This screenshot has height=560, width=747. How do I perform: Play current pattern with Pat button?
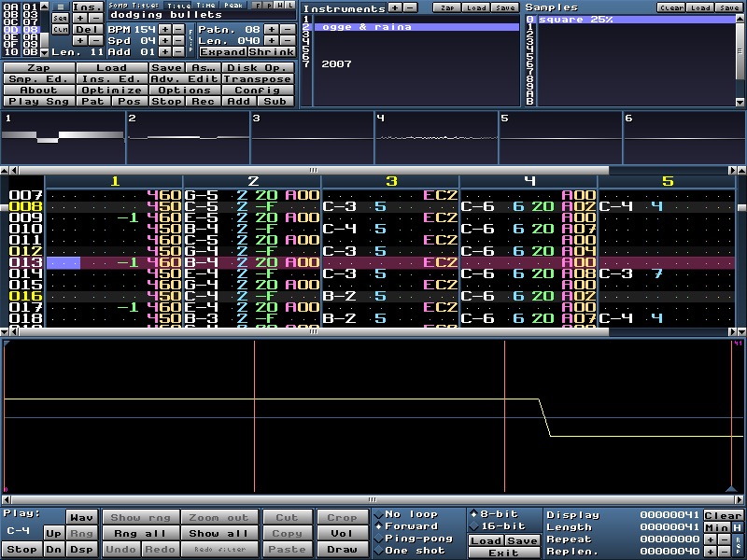pos(92,102)
